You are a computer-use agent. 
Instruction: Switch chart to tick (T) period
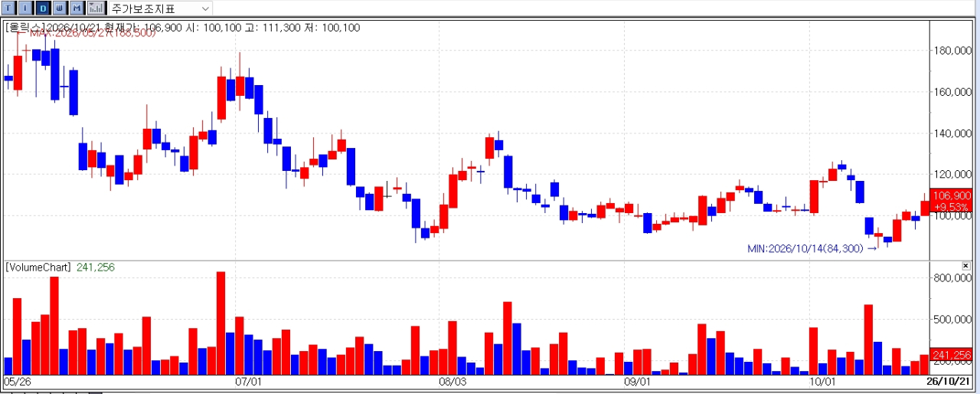click(x=9, y=8)
